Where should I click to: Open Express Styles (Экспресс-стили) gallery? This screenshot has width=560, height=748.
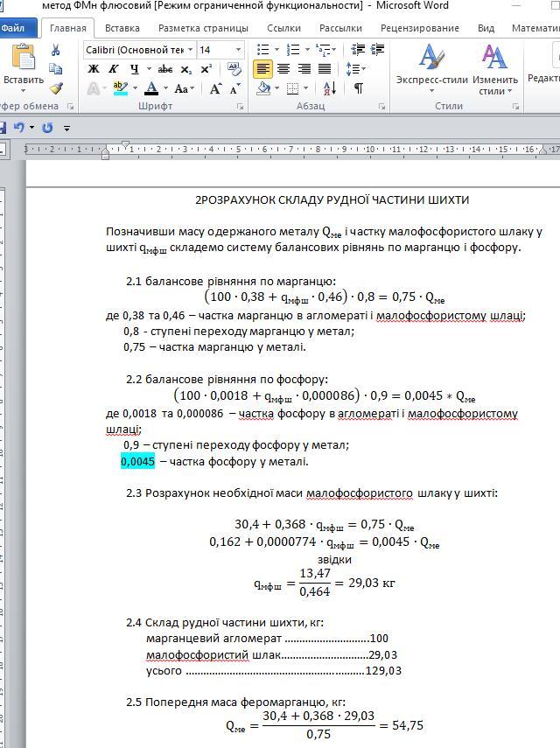pyautogui.click(x=431, y=69)
